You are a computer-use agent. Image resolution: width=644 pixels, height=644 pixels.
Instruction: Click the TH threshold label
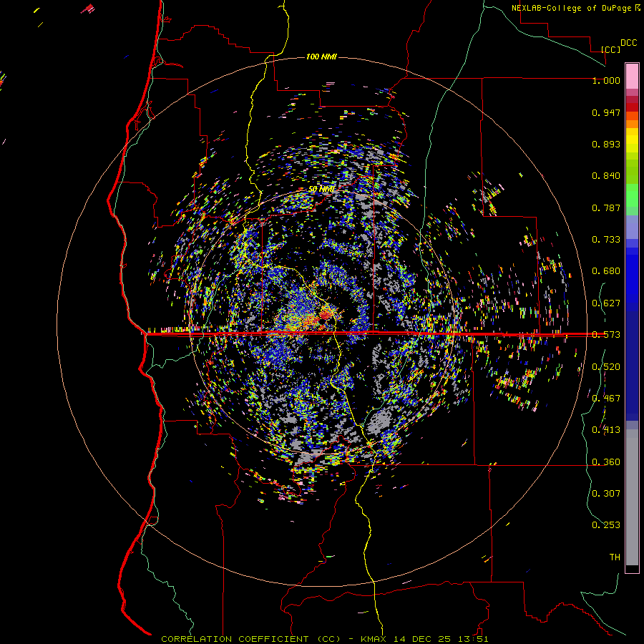click(x=615, y=557)
